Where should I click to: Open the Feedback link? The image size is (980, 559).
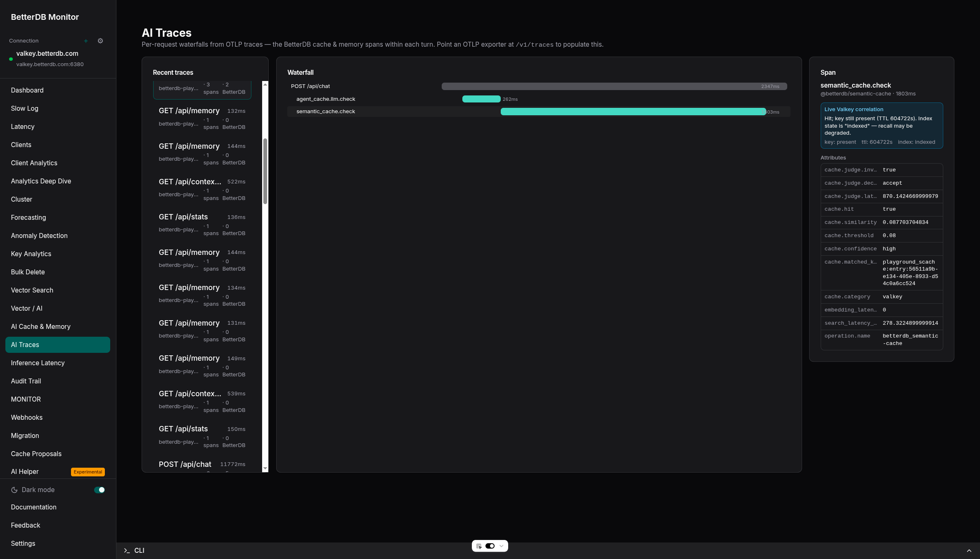pyautogui.click(x=58, y=525)
